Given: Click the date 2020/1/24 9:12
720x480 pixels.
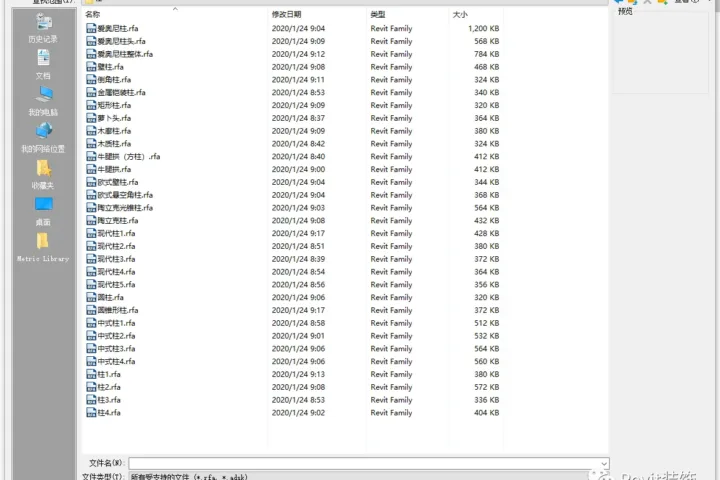Looking at the screenshot, I should [x=298, y=54].
